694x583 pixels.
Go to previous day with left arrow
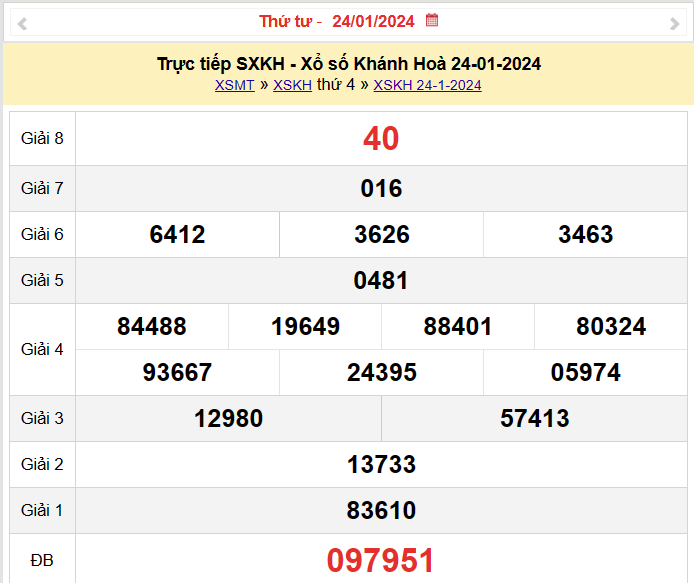[22, 23]
